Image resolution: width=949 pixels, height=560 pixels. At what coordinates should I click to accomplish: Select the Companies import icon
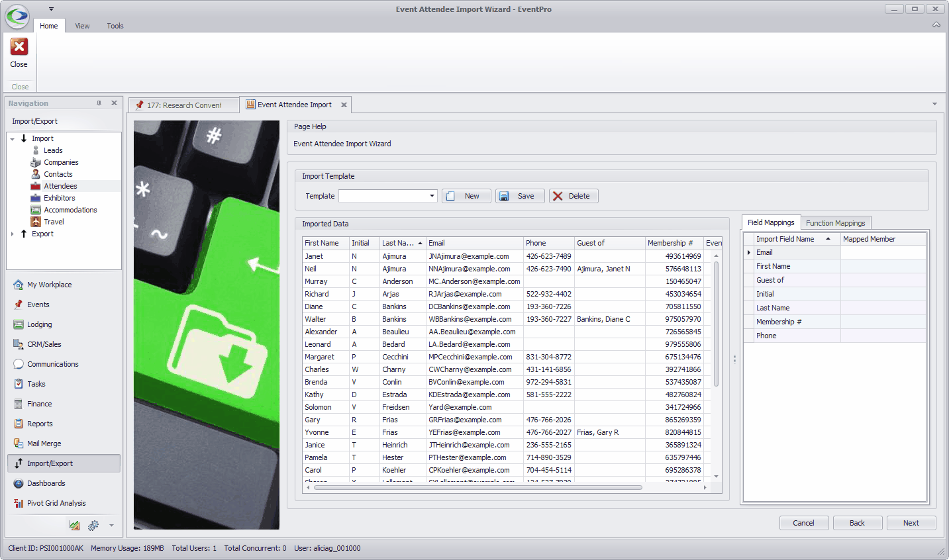[x=36, y=162]
